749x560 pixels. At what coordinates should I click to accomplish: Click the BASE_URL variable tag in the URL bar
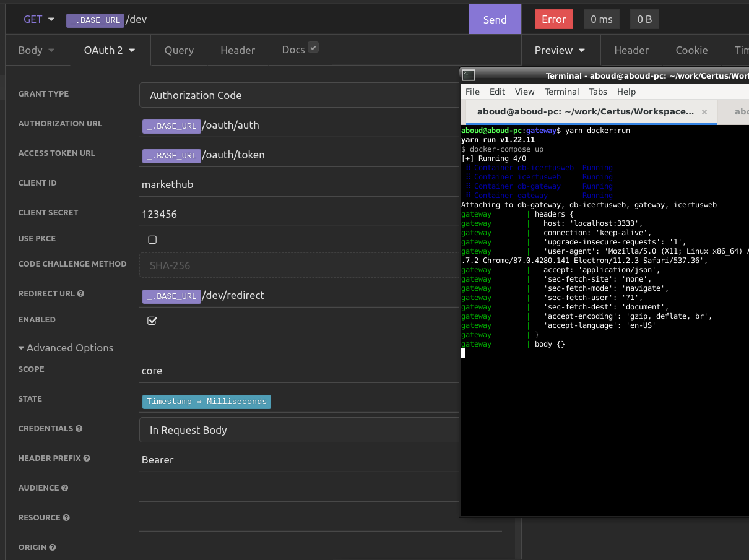[x=95, y=20]
